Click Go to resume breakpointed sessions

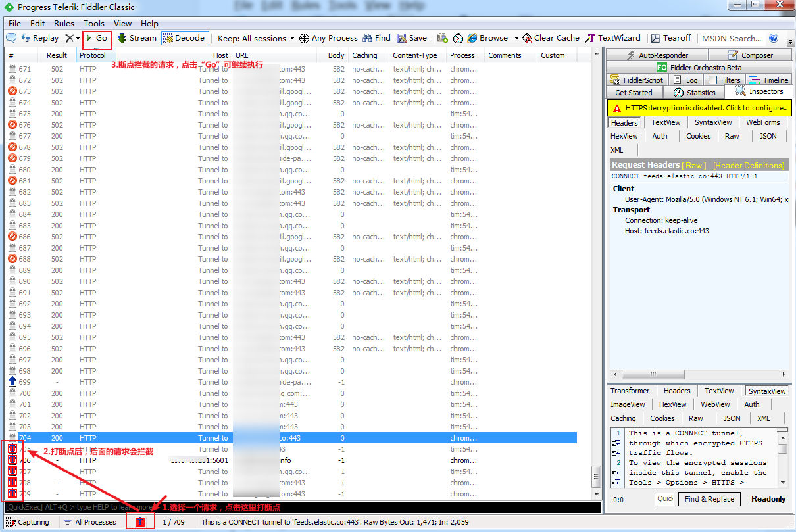97,38
